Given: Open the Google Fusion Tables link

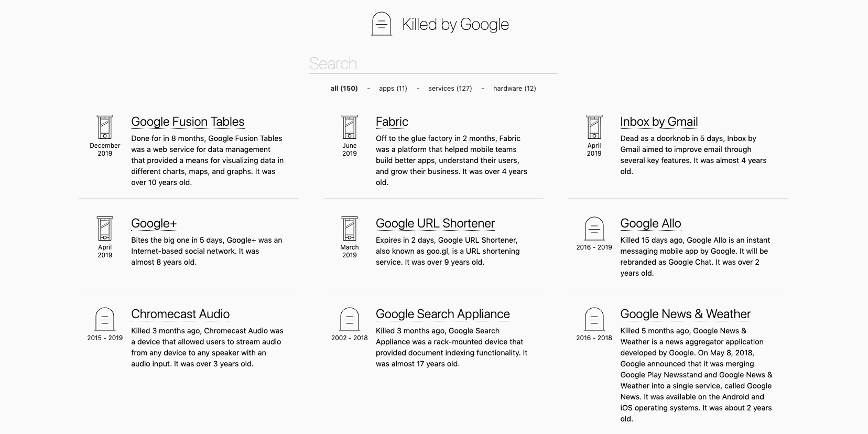Looking at the screenshot, I should pos(188,122).
